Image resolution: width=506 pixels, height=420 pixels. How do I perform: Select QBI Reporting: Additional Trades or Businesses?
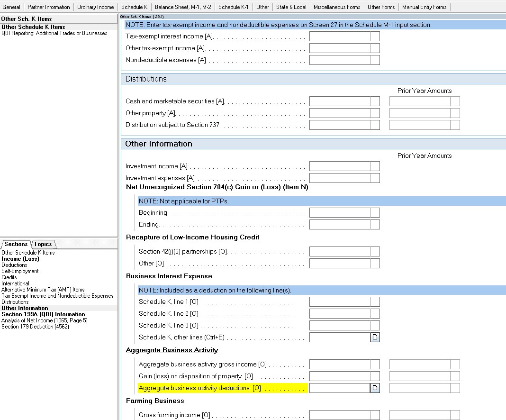point(55,33)
